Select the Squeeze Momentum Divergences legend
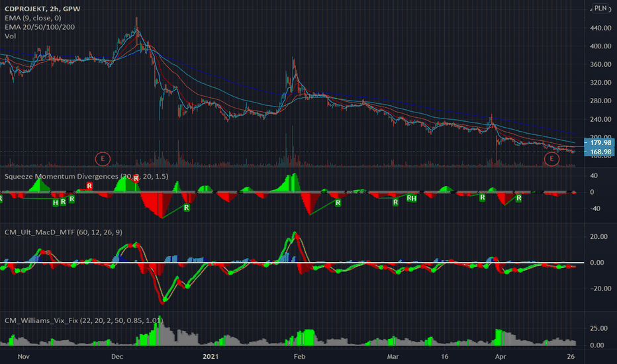The image size is (617, 364). tap(86, 176)
